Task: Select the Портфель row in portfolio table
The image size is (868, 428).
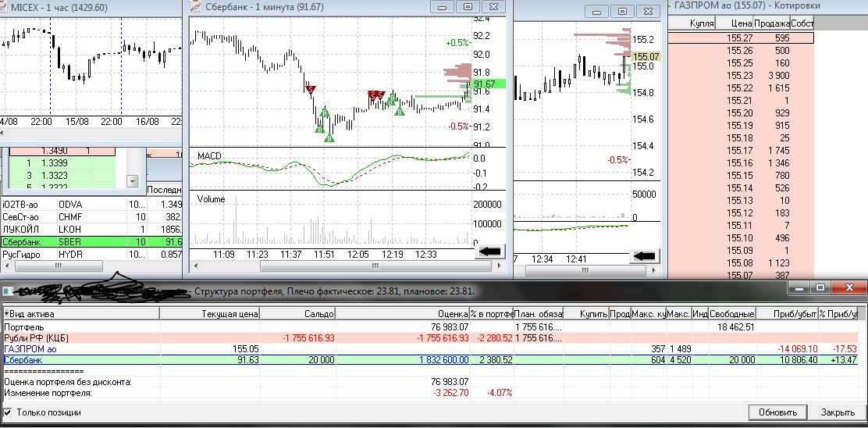Action: [x=430, y=327]
